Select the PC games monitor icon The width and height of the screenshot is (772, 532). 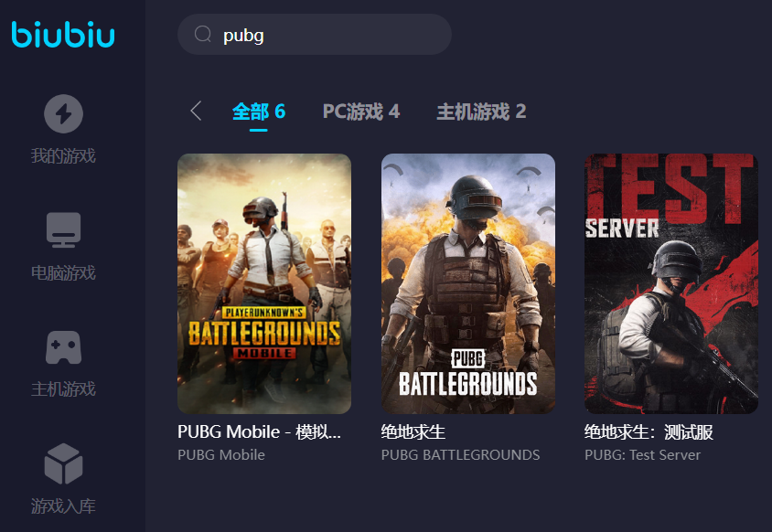63,229
